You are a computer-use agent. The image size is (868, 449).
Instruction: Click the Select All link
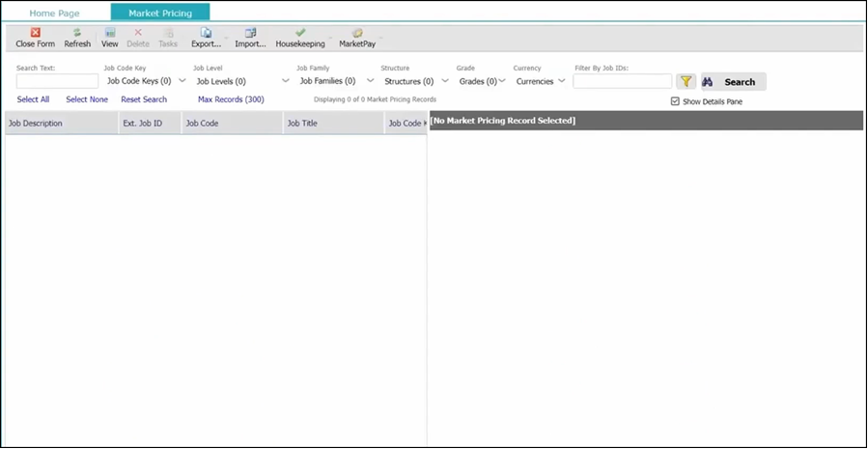[x=33, y=99]
